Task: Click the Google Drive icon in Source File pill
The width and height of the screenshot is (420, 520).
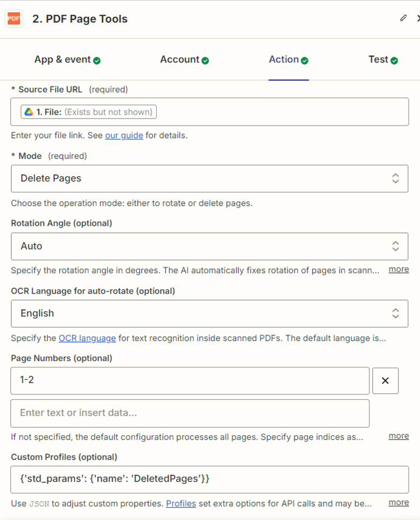Action: click(30, 112)
